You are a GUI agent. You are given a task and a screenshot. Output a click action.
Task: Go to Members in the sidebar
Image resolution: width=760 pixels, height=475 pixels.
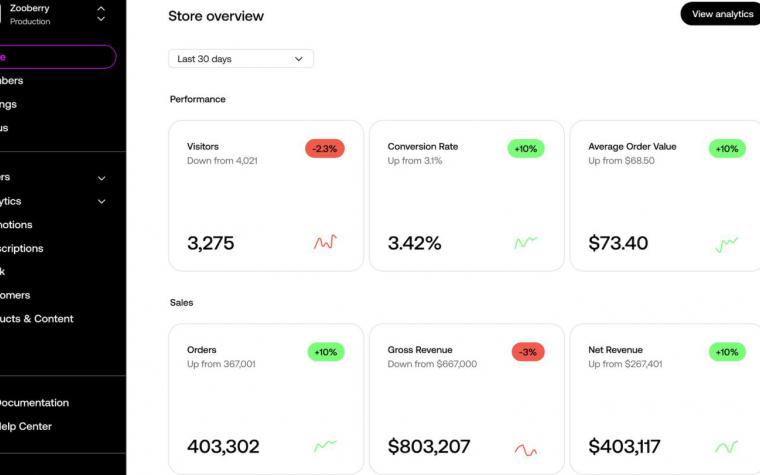pos(12,80)
